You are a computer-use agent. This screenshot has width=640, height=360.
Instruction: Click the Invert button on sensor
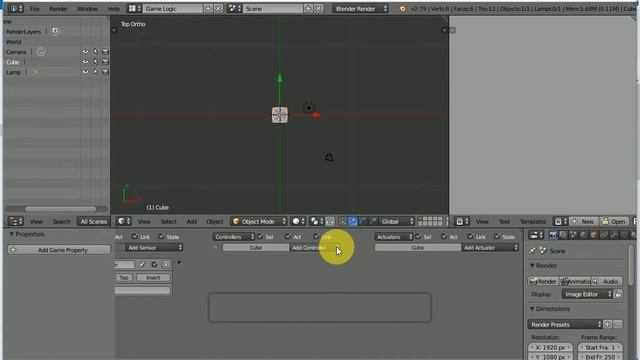[153, 278]
